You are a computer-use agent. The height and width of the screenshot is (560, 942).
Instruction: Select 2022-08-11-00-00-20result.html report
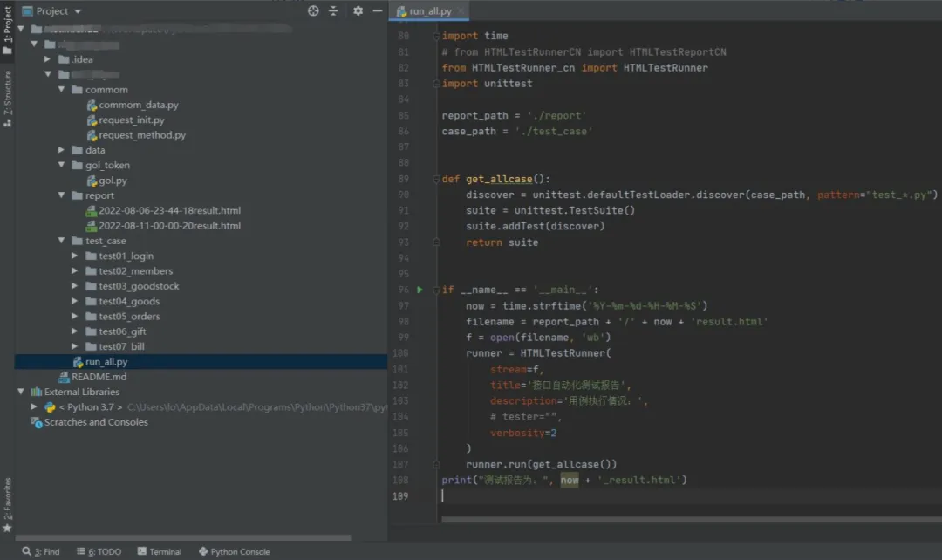pyautogui.click(x=169, y=225)
